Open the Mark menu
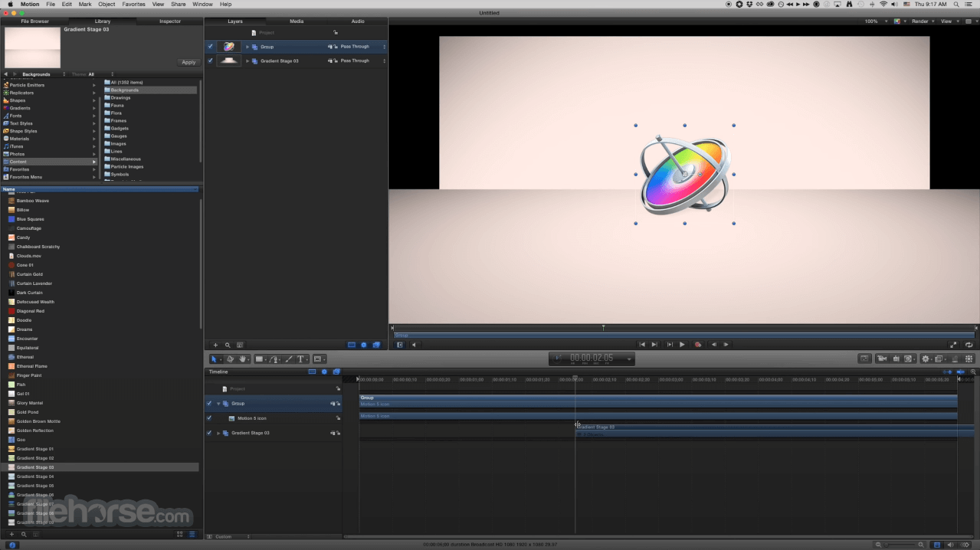The height and width of the screenshot is (550, 980). coord(85,4)
